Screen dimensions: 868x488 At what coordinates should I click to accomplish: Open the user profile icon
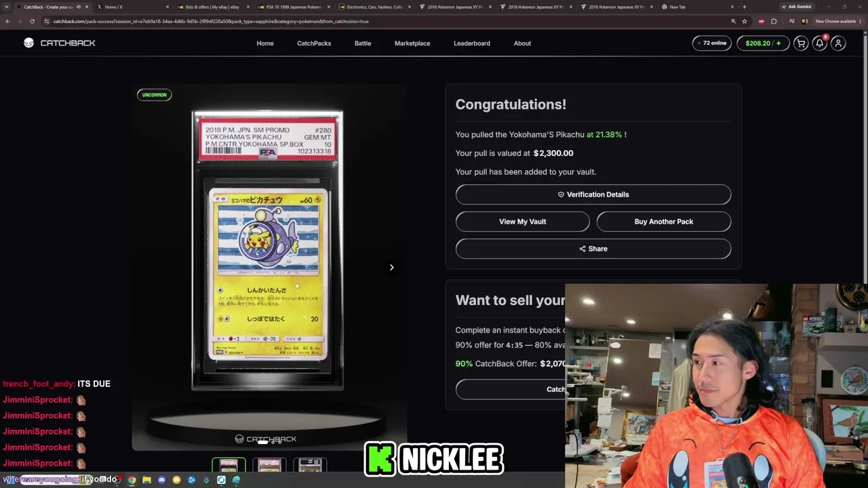click(x=838, y=43)
